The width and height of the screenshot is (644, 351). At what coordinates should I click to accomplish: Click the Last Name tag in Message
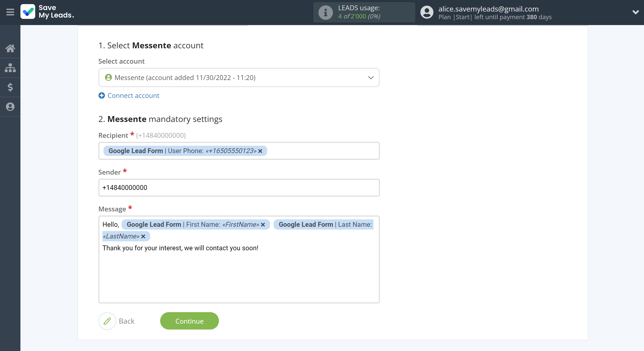pyautogui.click(x=323, y=224)
